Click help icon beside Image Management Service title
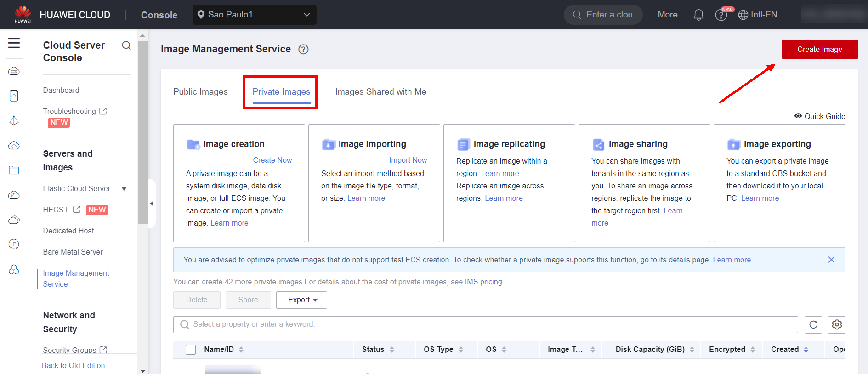 [x=303, y=50]
